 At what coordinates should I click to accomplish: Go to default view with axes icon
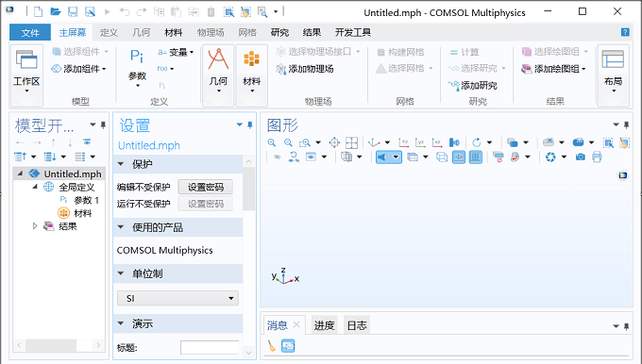(x=374, y=142)
